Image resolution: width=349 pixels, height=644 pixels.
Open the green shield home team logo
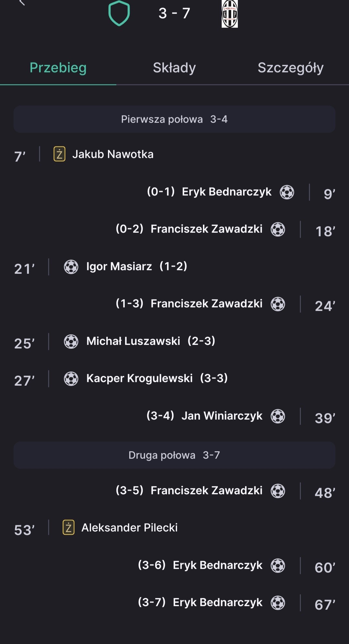119,13
